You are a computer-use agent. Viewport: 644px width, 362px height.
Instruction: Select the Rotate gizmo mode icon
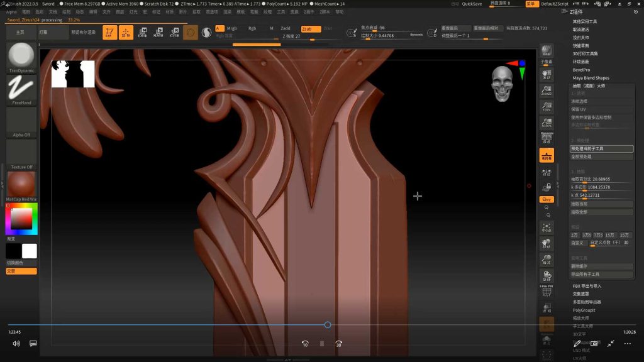pos(174,33)
